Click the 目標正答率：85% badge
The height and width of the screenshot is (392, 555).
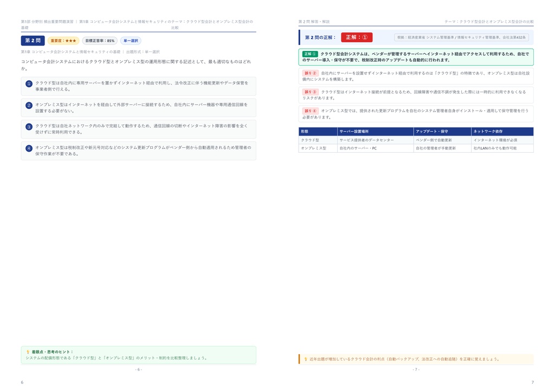point(100,41)
